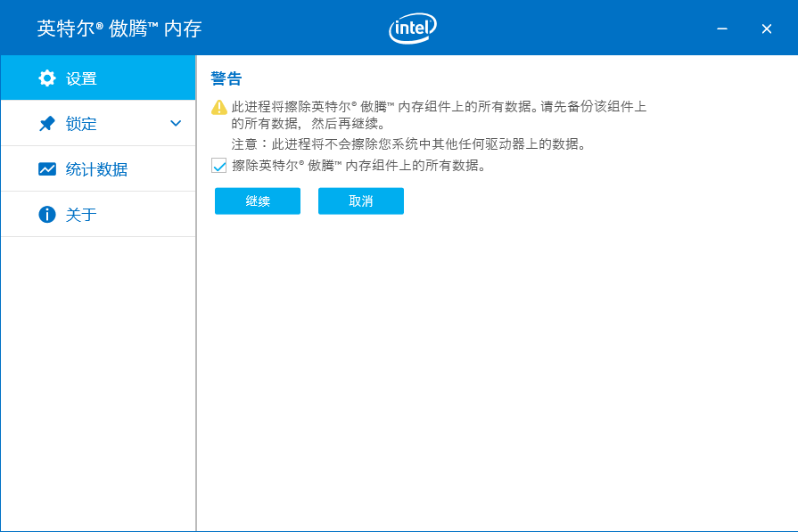Click the chart icon beside 统计数据
The height and width of the screenshot is (532, 798).
click(x=47, y=169)
